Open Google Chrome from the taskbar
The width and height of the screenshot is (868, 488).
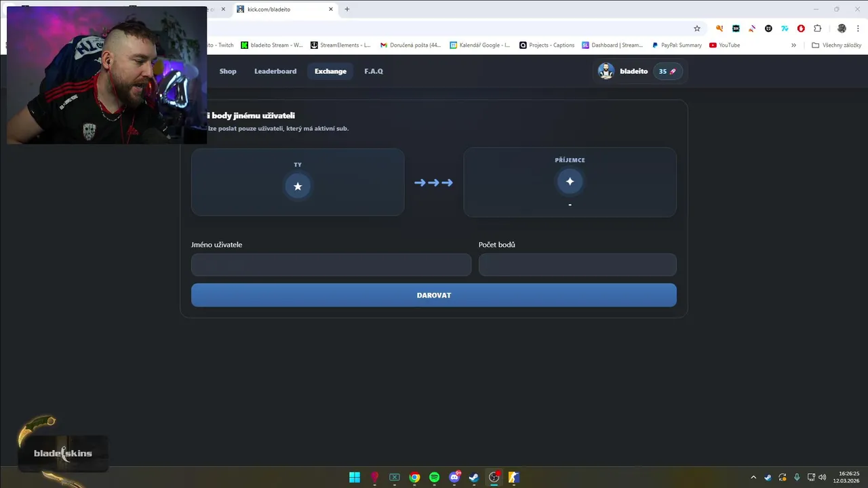(x=414, y=477)
